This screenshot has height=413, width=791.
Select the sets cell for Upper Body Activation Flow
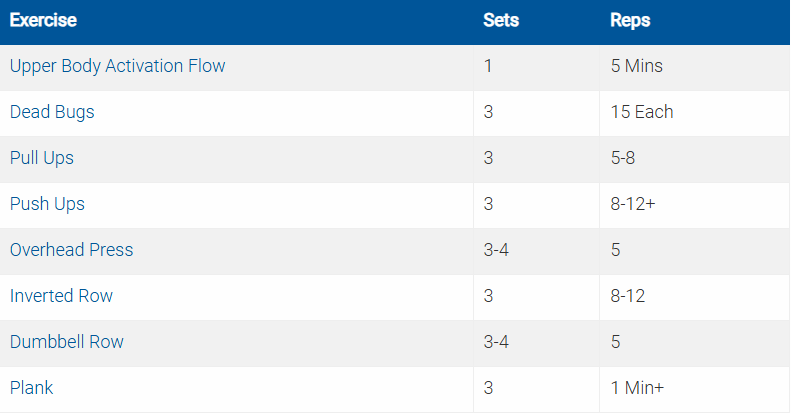pyautogui.click(x=488, y=66)
